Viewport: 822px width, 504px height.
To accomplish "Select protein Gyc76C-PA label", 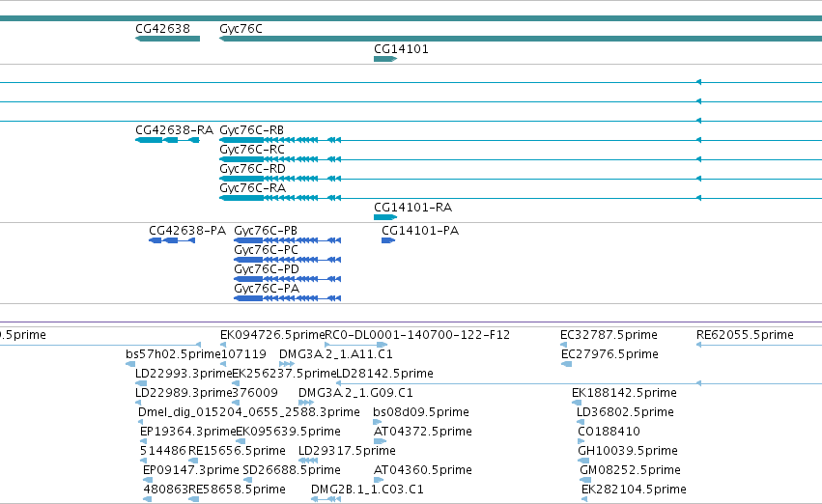I will 267,289.
